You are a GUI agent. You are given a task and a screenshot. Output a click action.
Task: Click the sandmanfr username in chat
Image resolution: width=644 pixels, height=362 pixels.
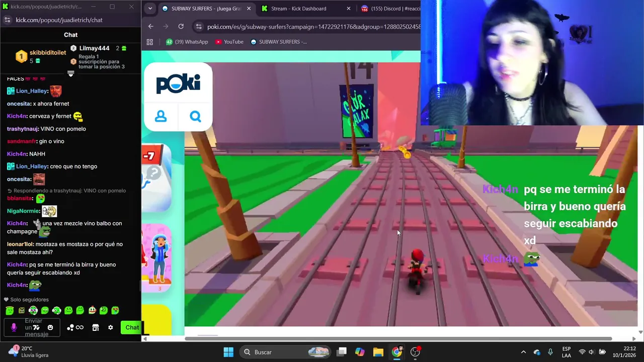21,141
